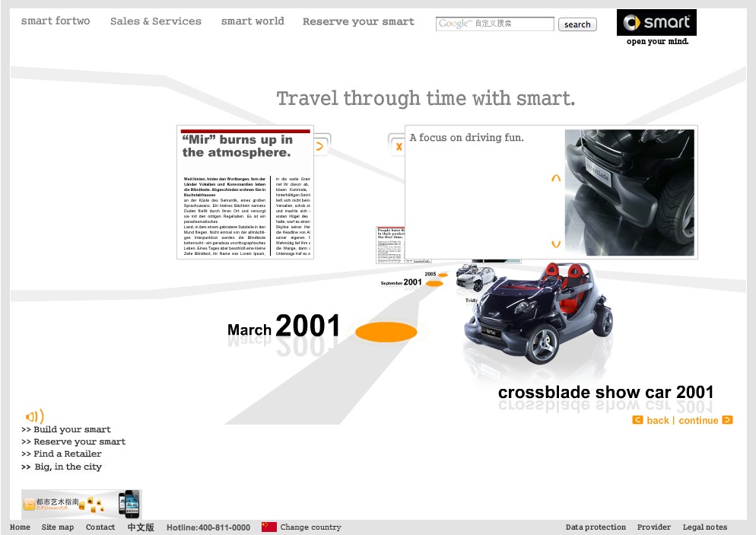
Task: Click March 2001 date label
Action: (x=284, y=326)
